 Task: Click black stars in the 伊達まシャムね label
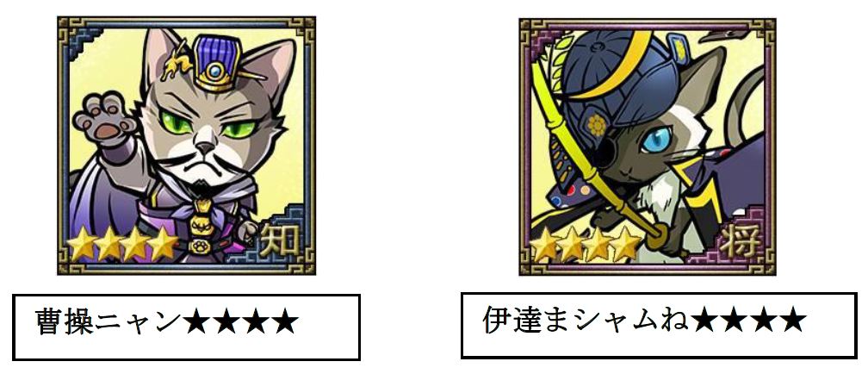(748, 321)
